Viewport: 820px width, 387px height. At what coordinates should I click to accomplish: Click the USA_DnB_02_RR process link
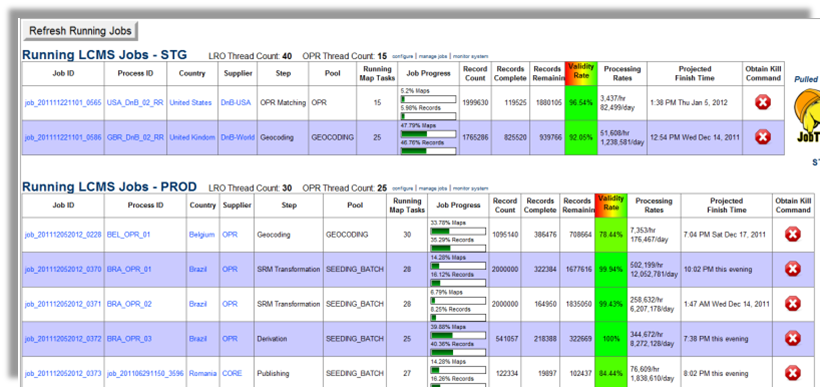click(x=135, y=103)
